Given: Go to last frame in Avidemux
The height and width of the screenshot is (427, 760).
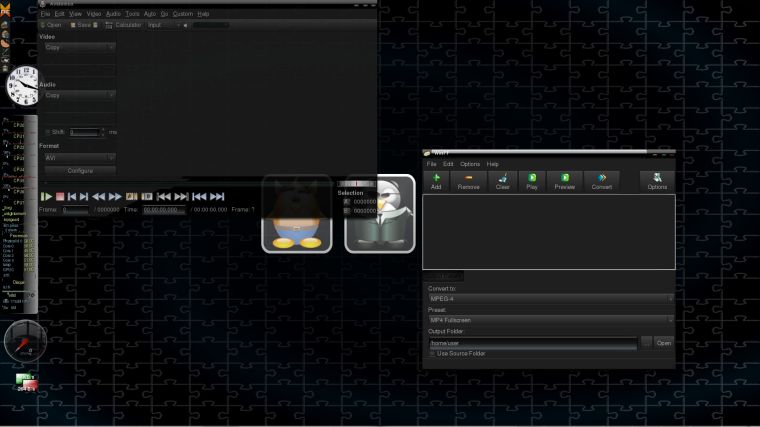Looking at the screenshot, I should point(217,196).
